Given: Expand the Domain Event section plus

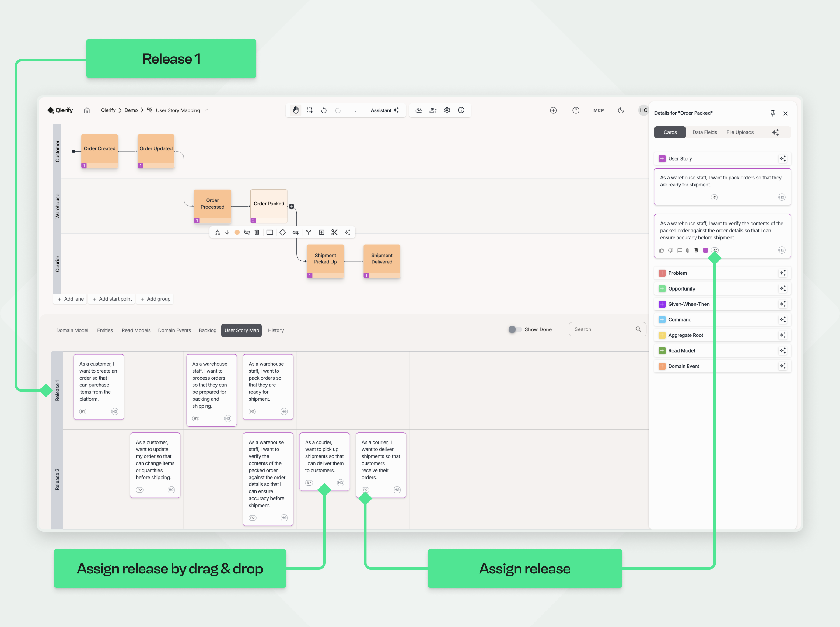Looking at the screenshot, I should coord(662,366).
